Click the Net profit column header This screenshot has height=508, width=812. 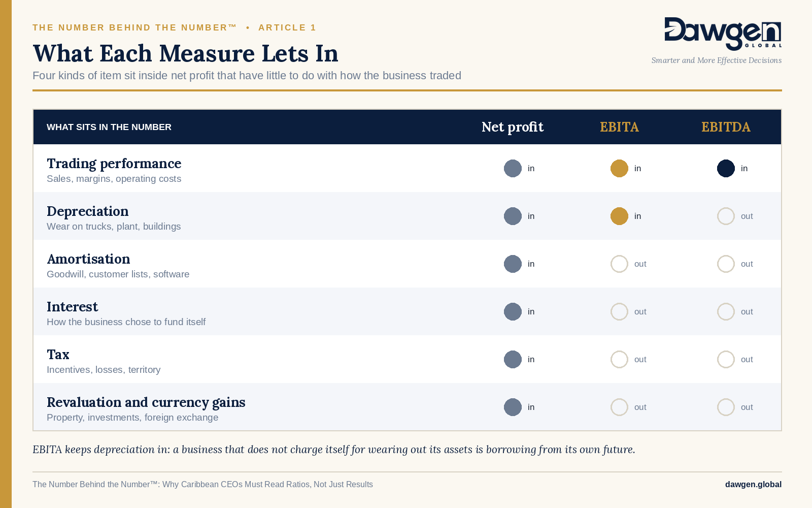click(x=513, y=127)
